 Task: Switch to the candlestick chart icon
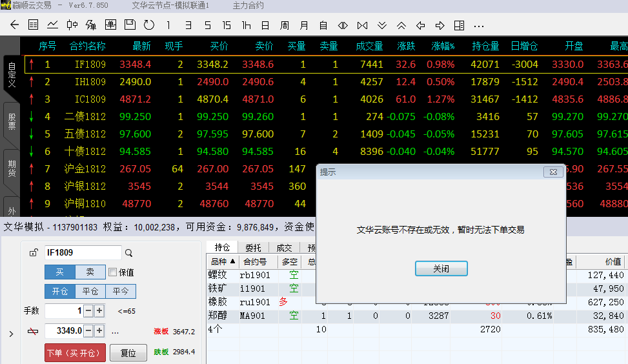(x=72, y=25)
